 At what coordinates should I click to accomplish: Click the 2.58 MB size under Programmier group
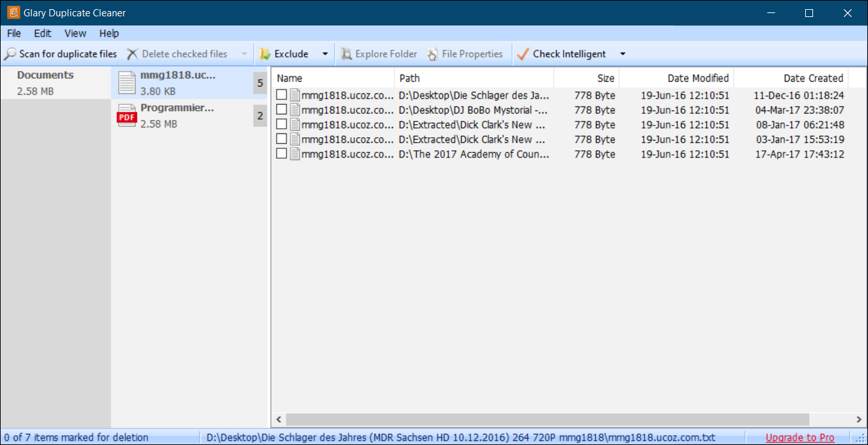point(159,124)
